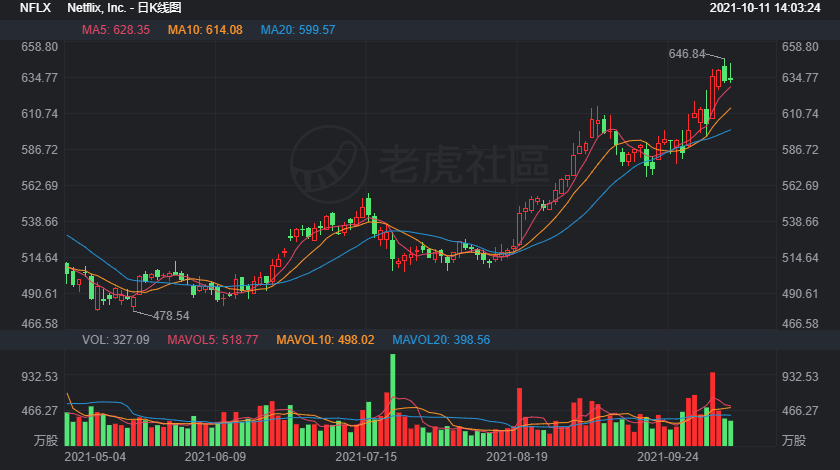Click the right axis 634.77 price label
The height and width of the screenshot is (470, 840).
pos(800,78)
